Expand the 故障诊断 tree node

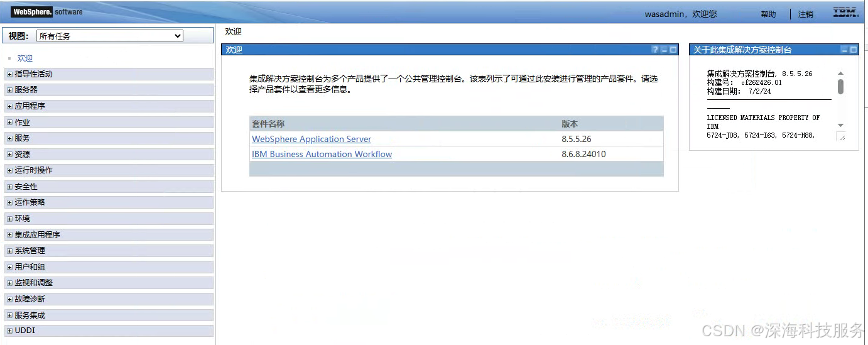(9, 299)
